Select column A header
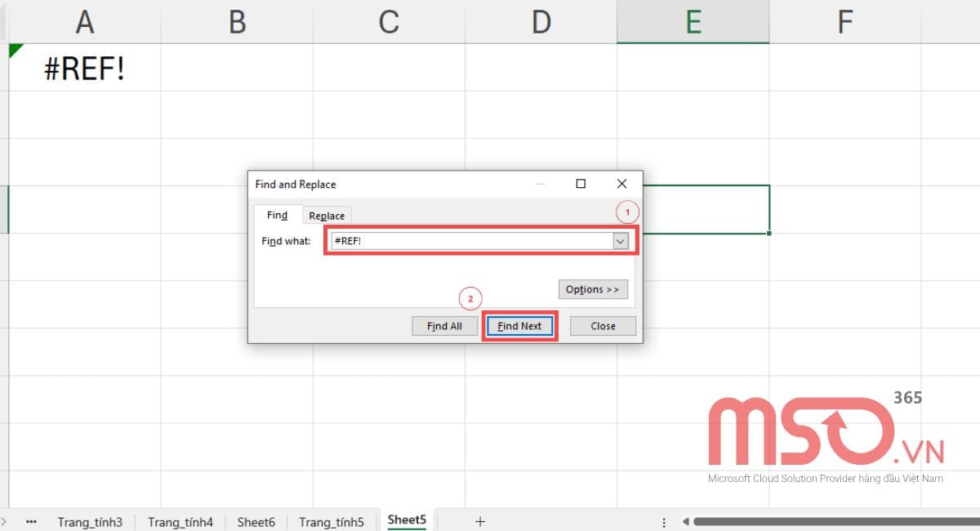980x531 pixels. (x=85, y=22)
